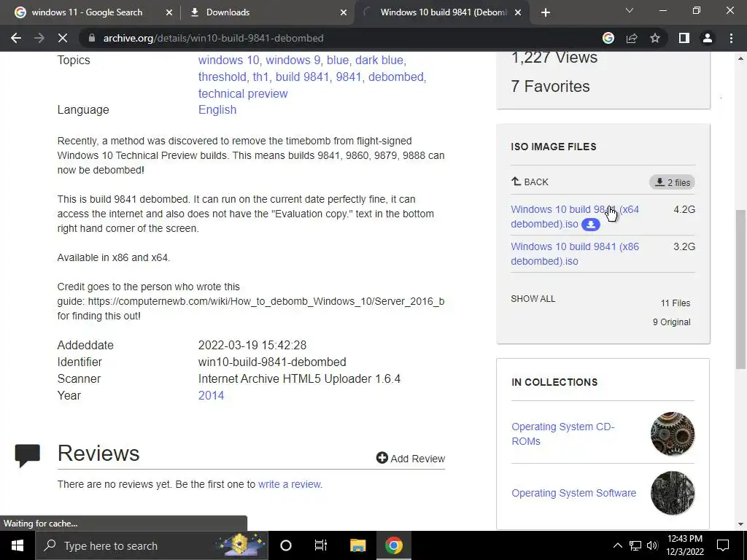Open the debombed topic link

(395, 77)
